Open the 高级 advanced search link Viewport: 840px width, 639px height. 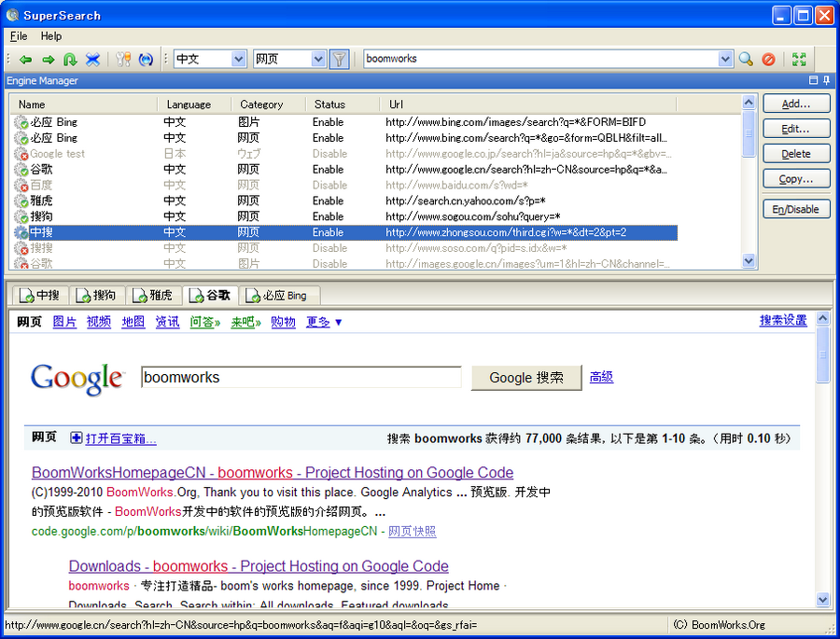(601, 377)
